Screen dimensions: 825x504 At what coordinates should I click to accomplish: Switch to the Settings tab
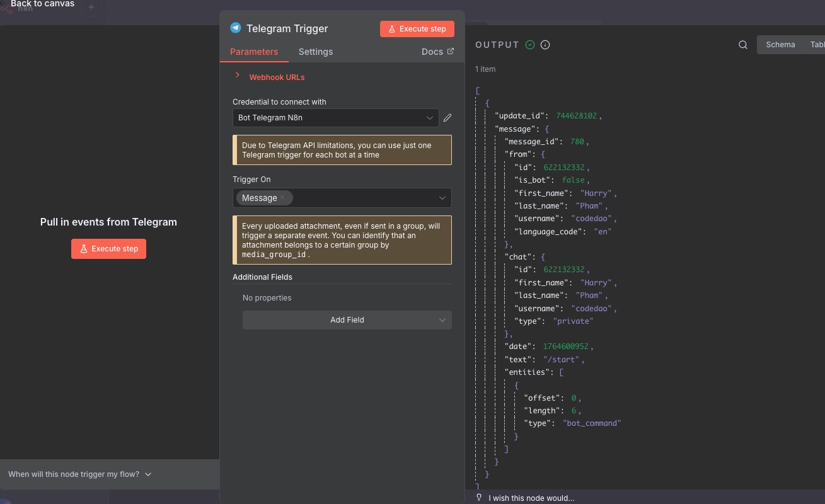[316, 52]
